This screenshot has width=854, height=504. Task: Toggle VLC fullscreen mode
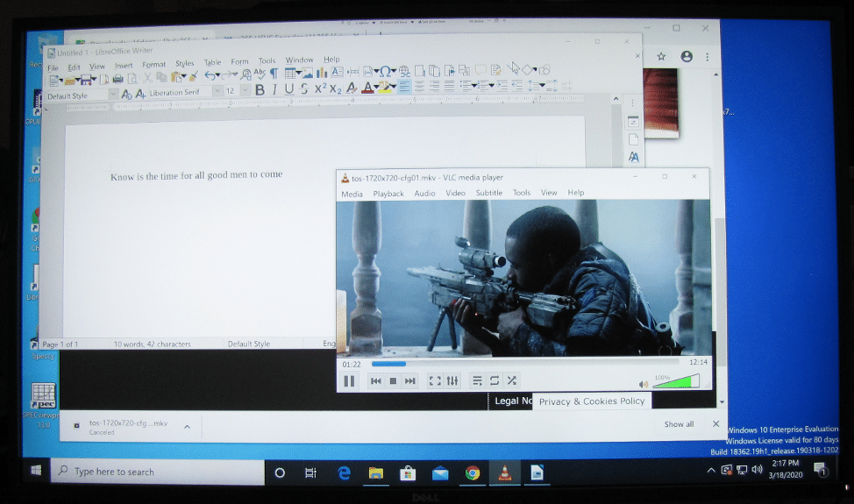tap(435, 381)
